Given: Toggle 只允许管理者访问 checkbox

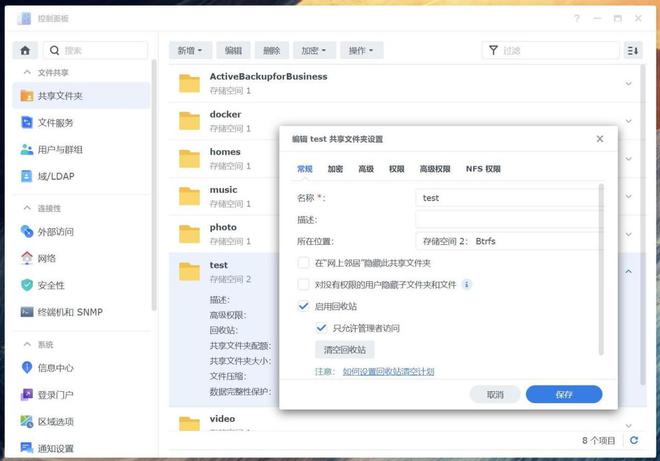Looking at the screenshot, I should coord(321,327).
